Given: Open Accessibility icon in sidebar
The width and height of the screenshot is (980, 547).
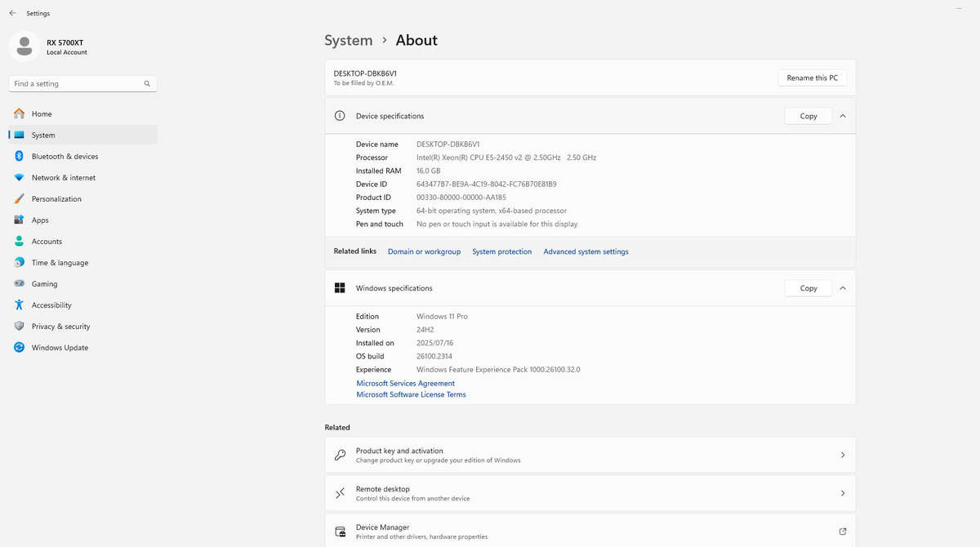Looking at the screenshot, I should (x=19, y=305).
